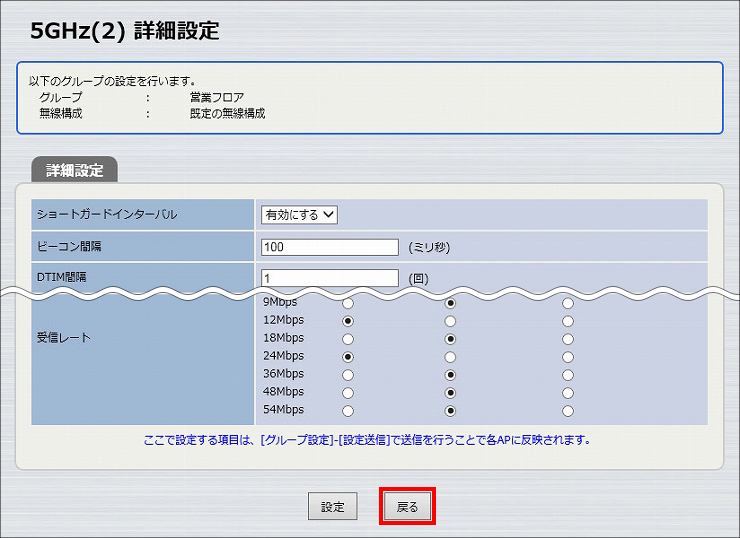Screen dimensions: 740x538
Task: Click the 戻る button
Action: tap(407, 506)
